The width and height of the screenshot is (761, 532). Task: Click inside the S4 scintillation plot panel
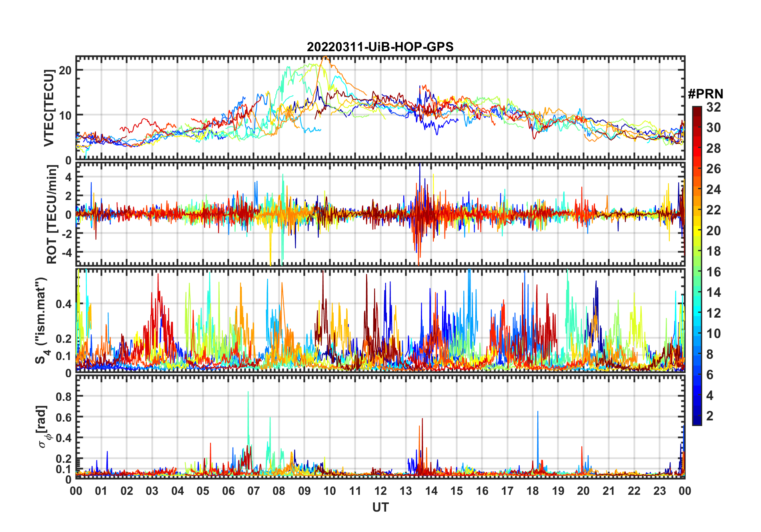pos(380,320)
